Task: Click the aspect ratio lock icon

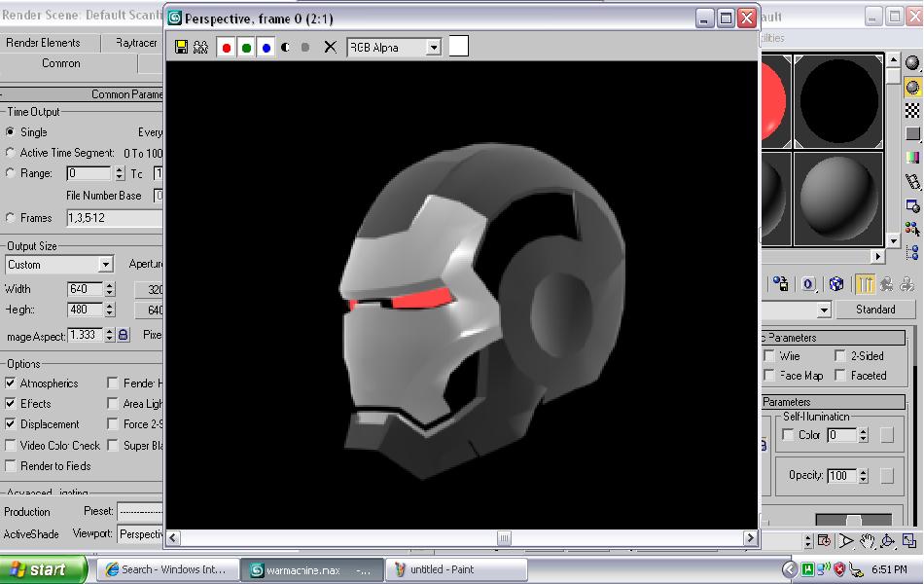Action: (124, 335)
